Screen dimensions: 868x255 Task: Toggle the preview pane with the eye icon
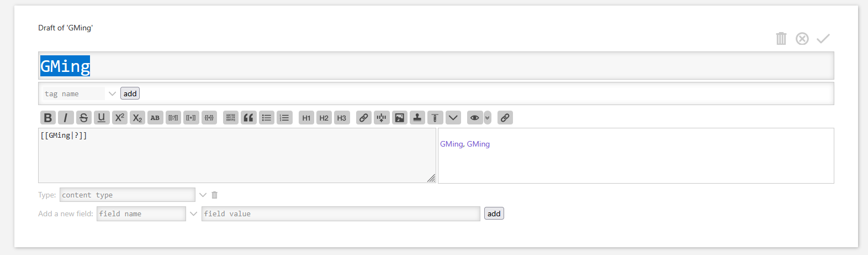coord(474,118)
